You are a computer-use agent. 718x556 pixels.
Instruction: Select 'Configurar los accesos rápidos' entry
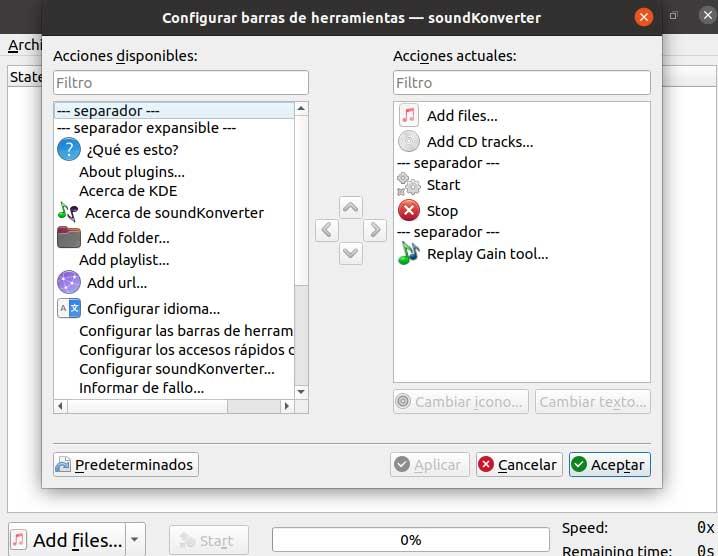coord(187,350)
